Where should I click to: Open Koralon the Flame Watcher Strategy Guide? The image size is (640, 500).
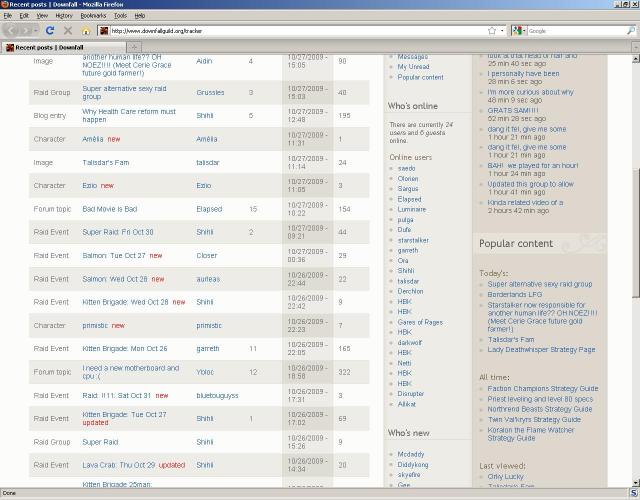coord(531,434)
